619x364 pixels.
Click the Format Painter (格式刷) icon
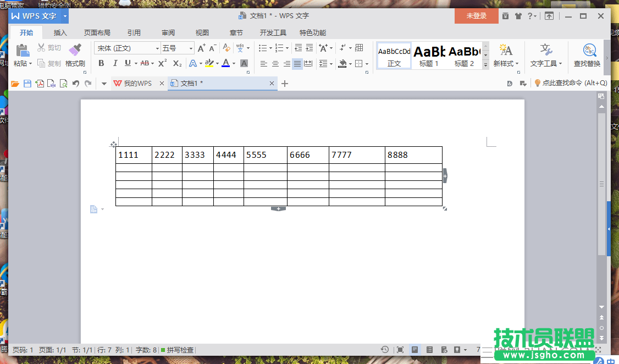pyautogui.click(x=75, y=50)
